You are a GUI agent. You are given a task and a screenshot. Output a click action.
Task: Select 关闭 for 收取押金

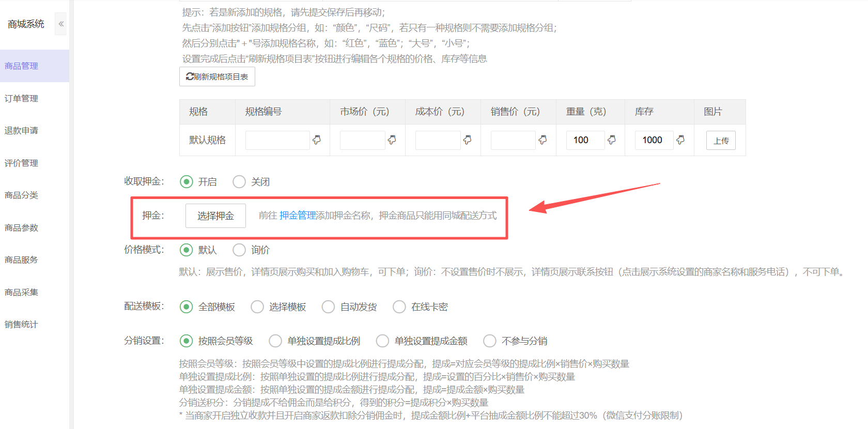[239, 182]
